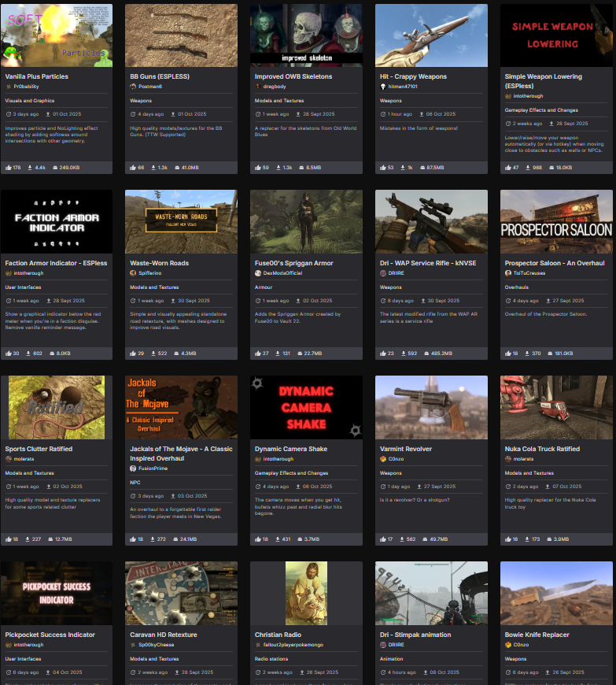
Task: Open Sports Clutter Ratified mod title
Action: [39, 449]
